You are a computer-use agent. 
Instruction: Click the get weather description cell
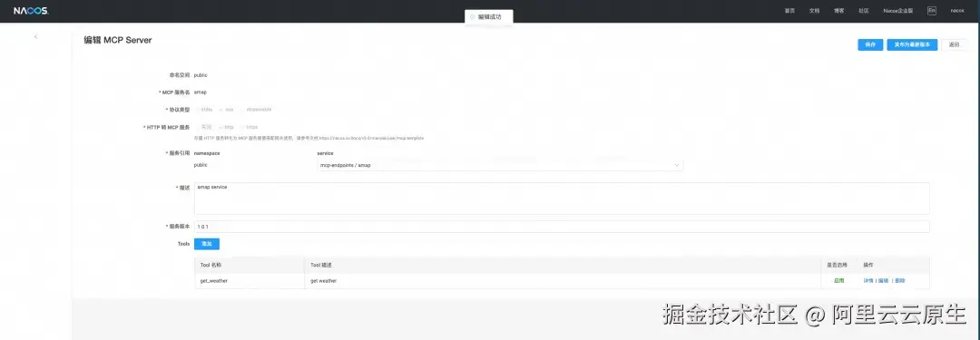pos(563,281)
